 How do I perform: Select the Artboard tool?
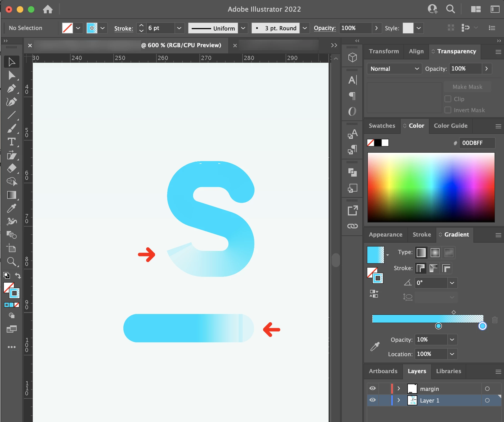coord(12,248)
